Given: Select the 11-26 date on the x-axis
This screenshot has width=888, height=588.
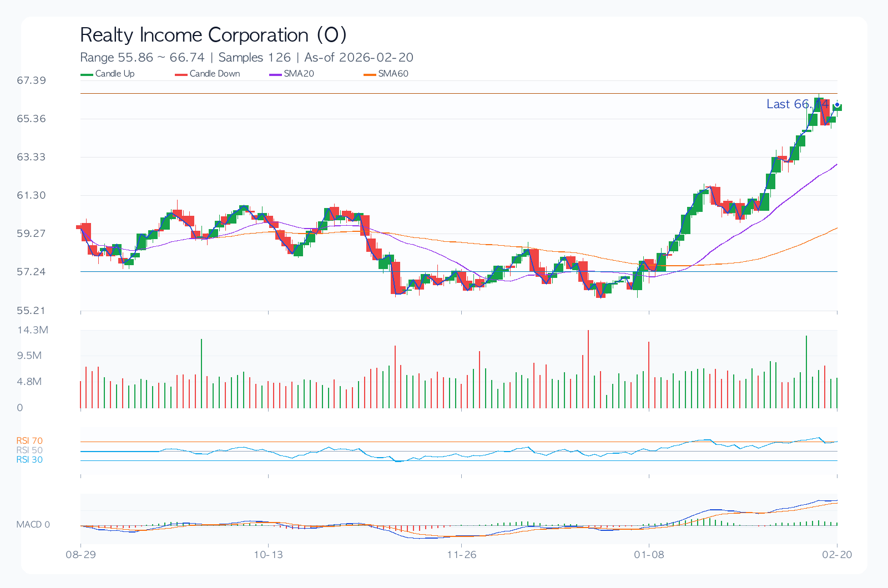Looking at the screenshot, I should click(x=462, y=555).
